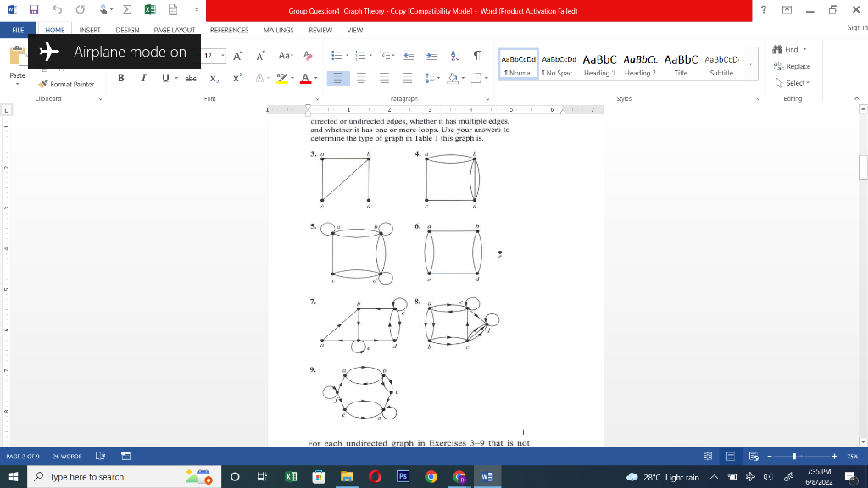
Task: Toggle strikethrough formatting
Action: click(191, 79)
